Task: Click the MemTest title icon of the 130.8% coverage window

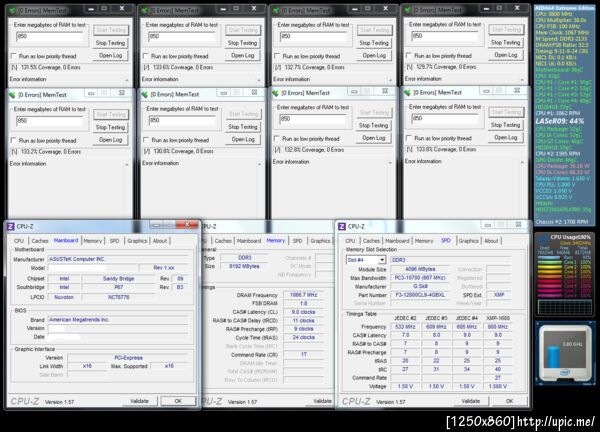Action: 145,94
